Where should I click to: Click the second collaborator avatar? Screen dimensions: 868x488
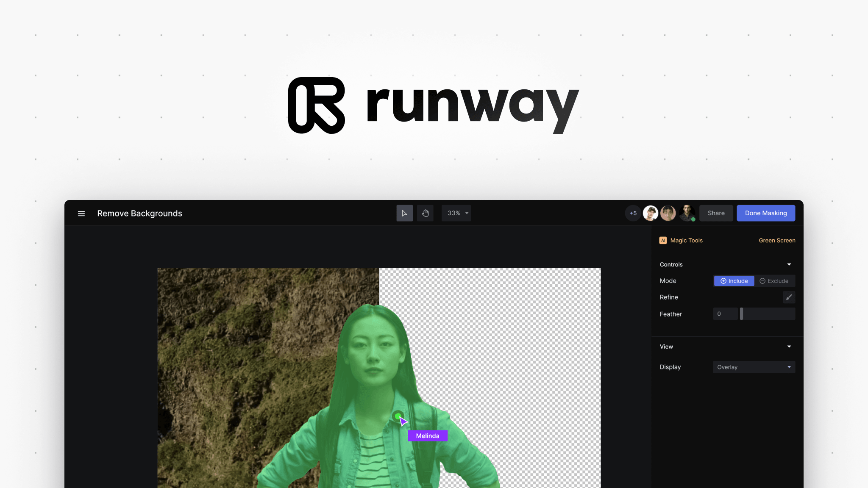[x=668, y=213]
